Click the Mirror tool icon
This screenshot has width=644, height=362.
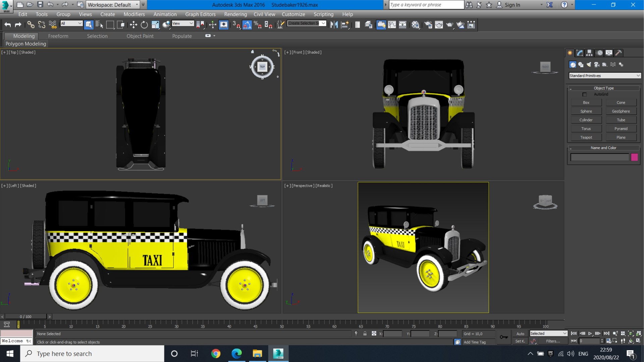(334, 24)
